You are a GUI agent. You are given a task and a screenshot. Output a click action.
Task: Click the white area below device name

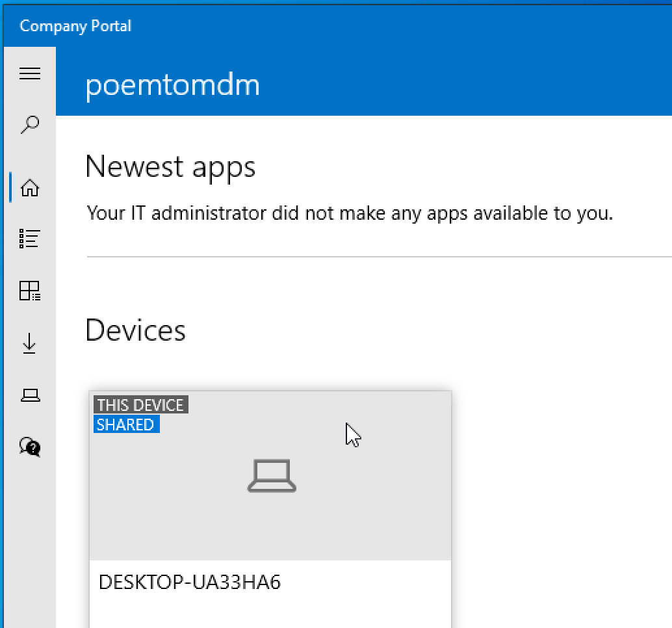coord(270,611)
